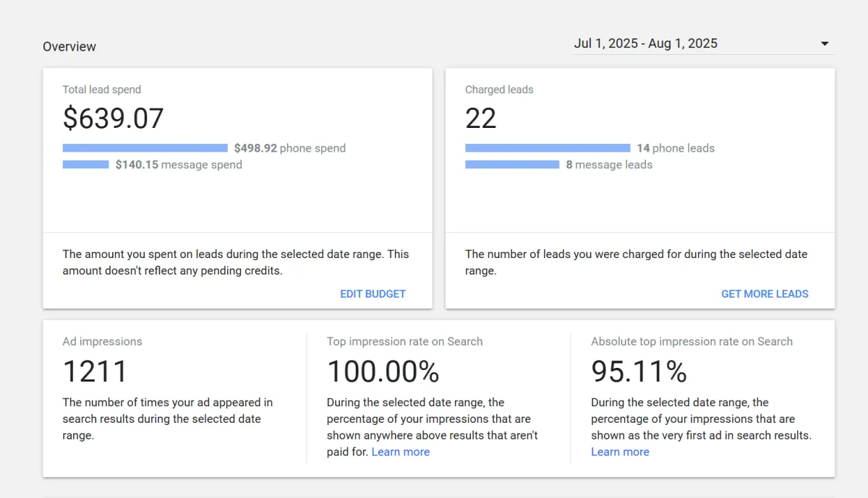
Task: Click the date range dropdown arrow
Action: [825, 44]
